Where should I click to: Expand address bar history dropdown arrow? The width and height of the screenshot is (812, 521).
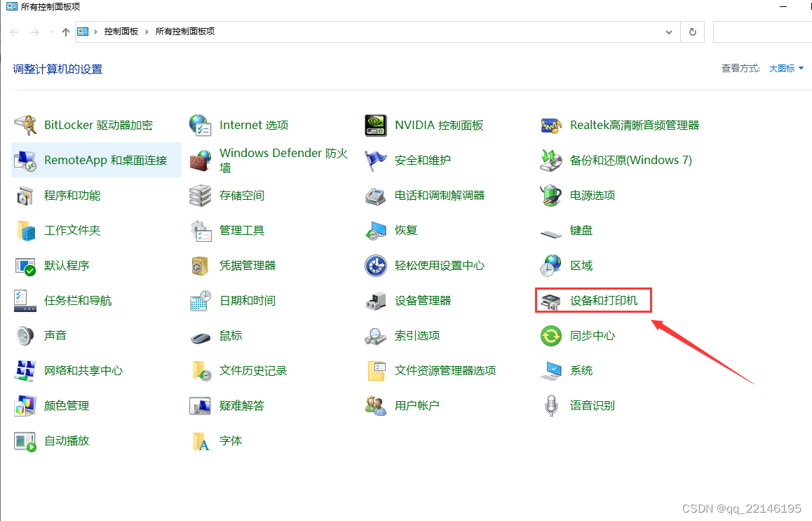(x=668, y=32)
